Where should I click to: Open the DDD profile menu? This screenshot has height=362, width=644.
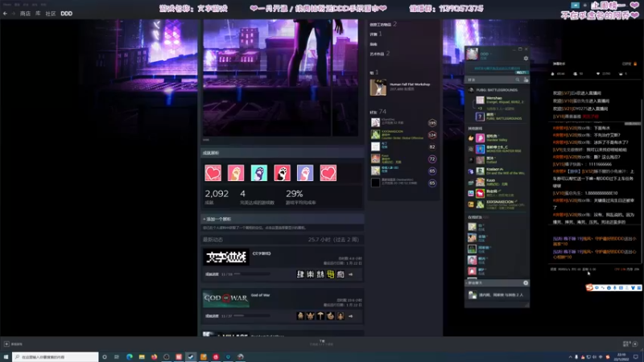coord(67,14)
